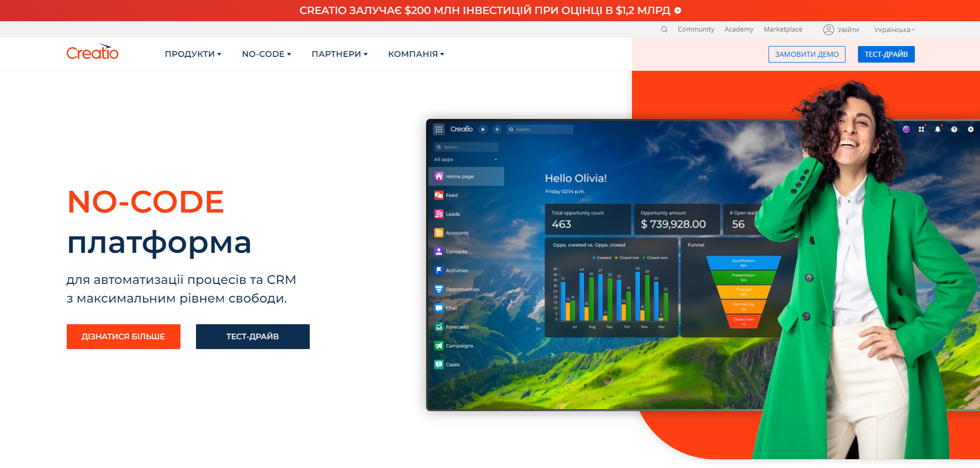The height and width of the screenshot is (468, 980).
Task: Open the NO-CODE dropdown menu
Action: pos(266,54)
